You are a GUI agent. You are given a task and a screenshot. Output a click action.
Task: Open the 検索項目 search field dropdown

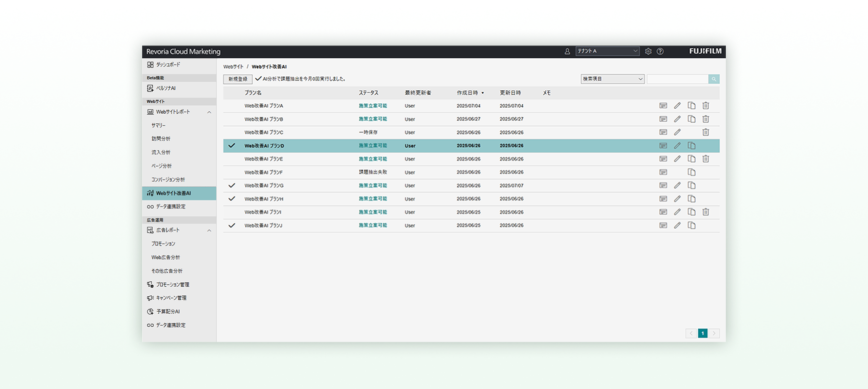pos(612,79)
